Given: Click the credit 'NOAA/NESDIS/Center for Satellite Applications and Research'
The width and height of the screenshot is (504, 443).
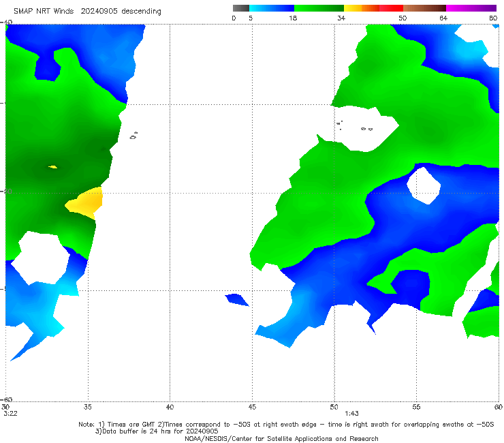Looking at the screenshot, I should click(281, 438).
